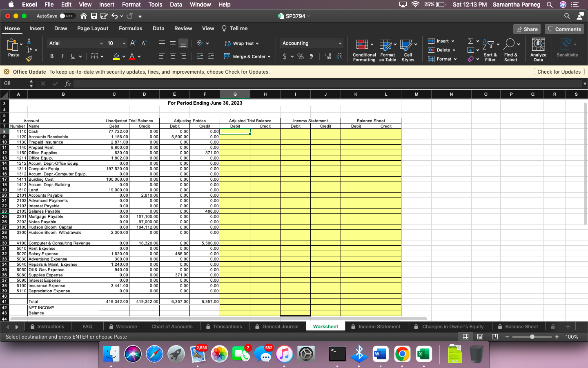Decrease font size with smaller A icon
This screenshot has height=368, width=588.
pyautogui.click(x=144, y=43)
